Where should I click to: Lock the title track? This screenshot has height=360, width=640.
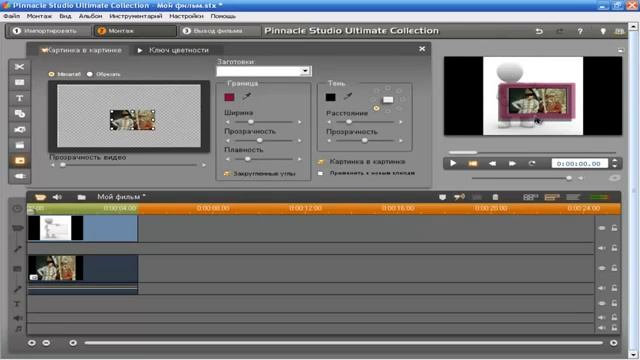click(614, 303)
